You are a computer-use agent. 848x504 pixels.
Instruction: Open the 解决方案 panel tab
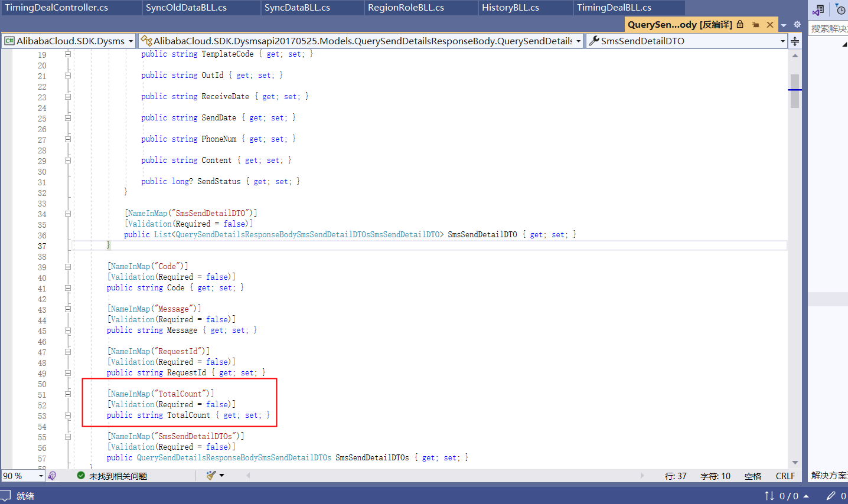tap(829, 475)
